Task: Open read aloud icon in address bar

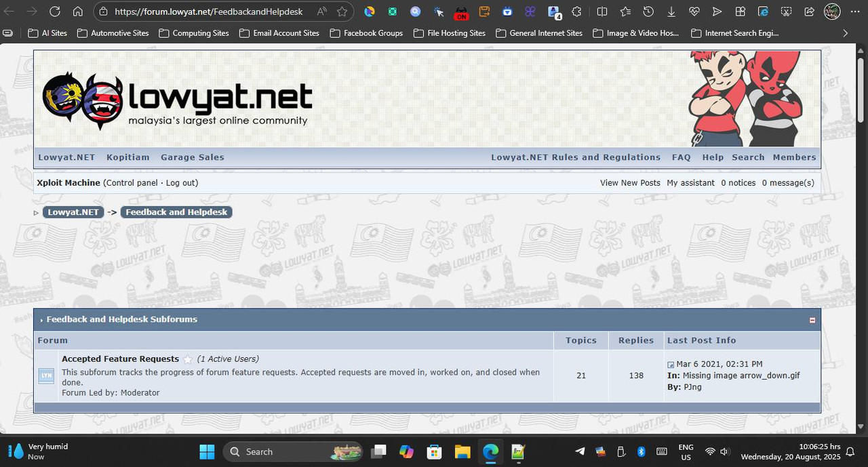Action: 321,12
